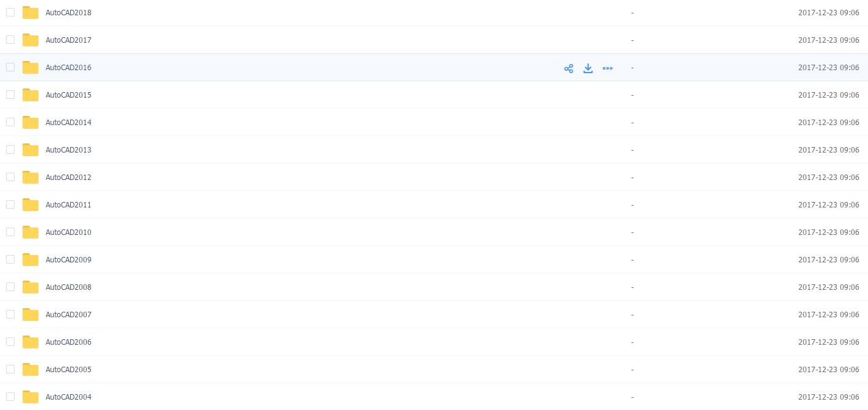Download the AutoCAD2016 folder

coord(588,68)
